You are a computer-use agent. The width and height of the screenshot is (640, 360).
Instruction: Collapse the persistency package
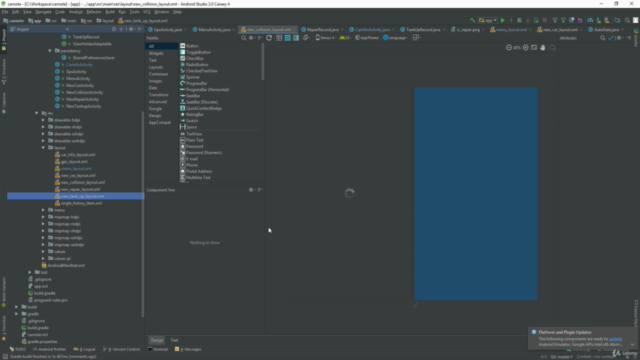50,51
